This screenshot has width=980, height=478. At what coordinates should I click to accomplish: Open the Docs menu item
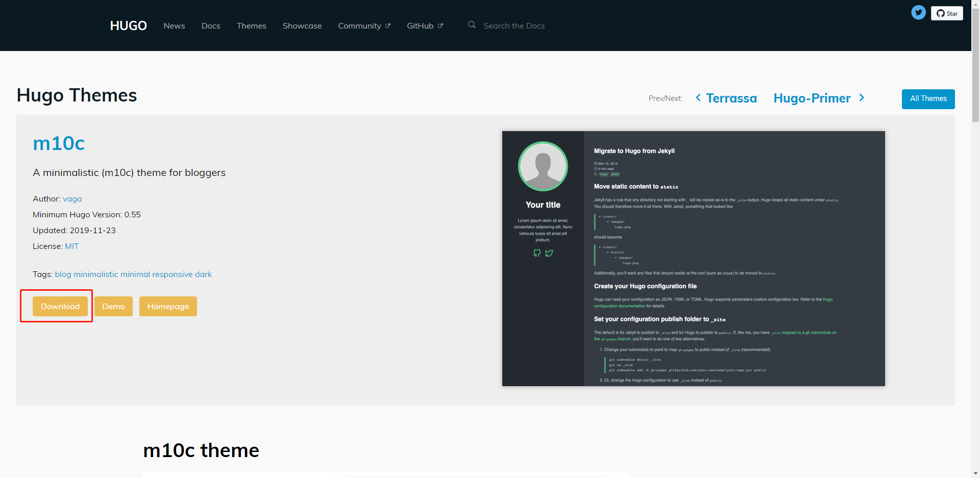(211, 26)
